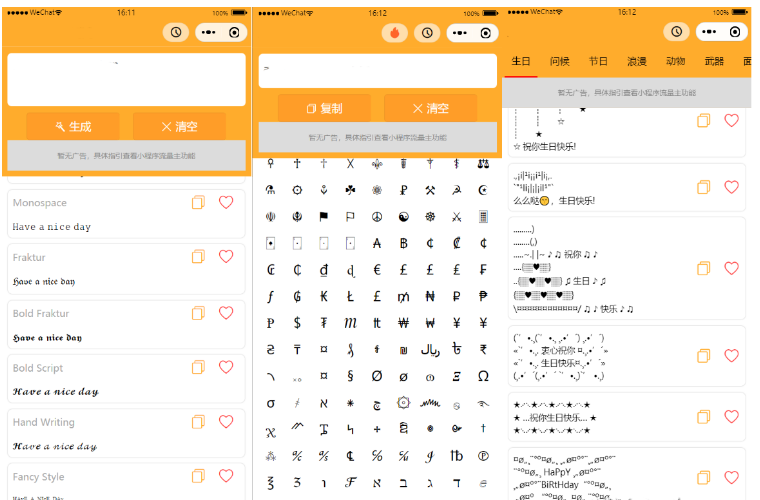Pick the peace sign symbol

pyautogui.click(x=377, y=216)
